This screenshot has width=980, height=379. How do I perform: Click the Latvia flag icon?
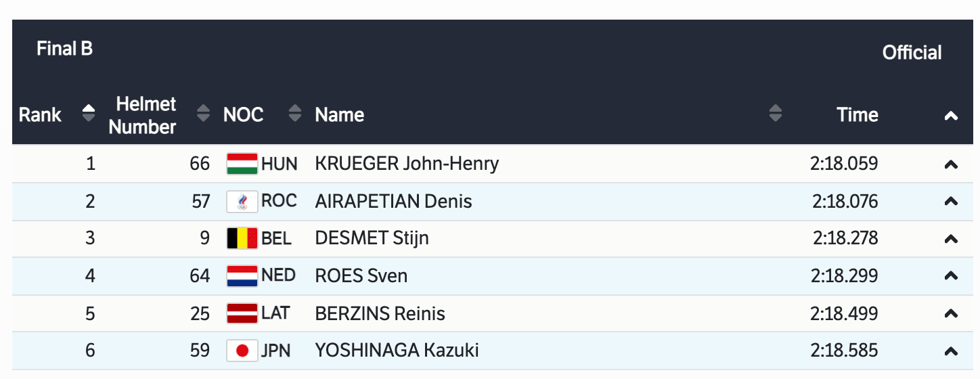242,313
